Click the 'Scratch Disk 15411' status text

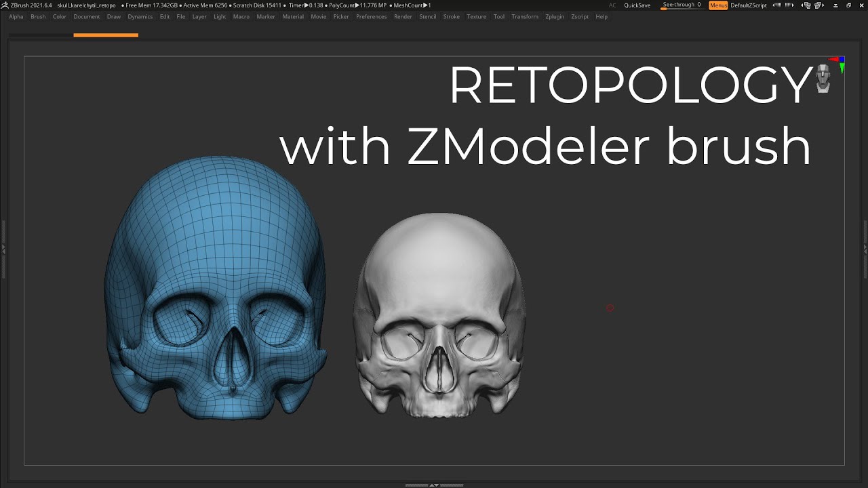pyautogui.click(x=257, y=5)
